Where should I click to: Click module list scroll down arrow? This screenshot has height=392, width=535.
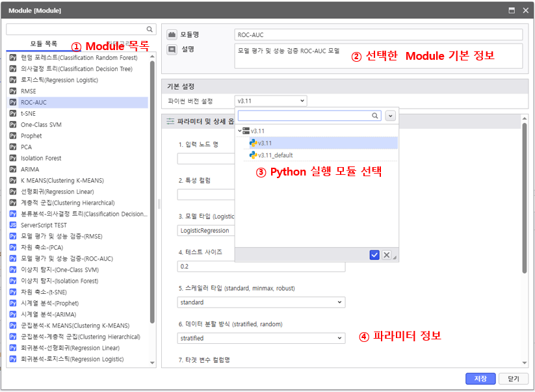[152, 363]
